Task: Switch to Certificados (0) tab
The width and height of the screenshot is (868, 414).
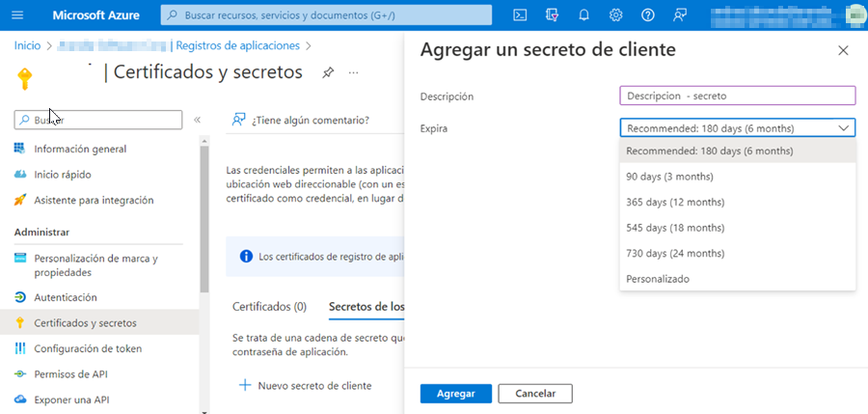Action: point(269,306)
